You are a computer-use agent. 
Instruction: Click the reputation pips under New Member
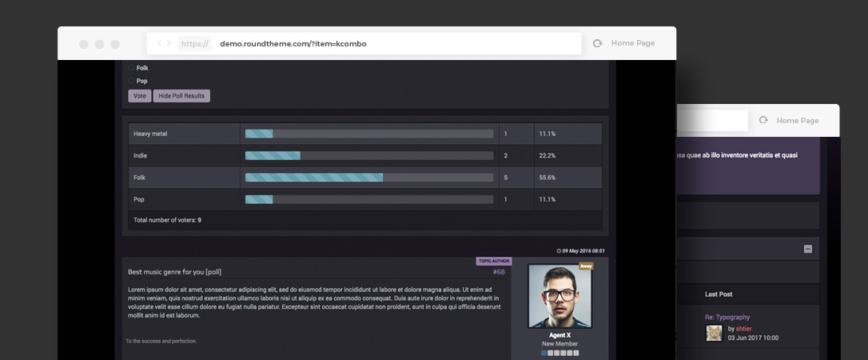tap(559, 353)
